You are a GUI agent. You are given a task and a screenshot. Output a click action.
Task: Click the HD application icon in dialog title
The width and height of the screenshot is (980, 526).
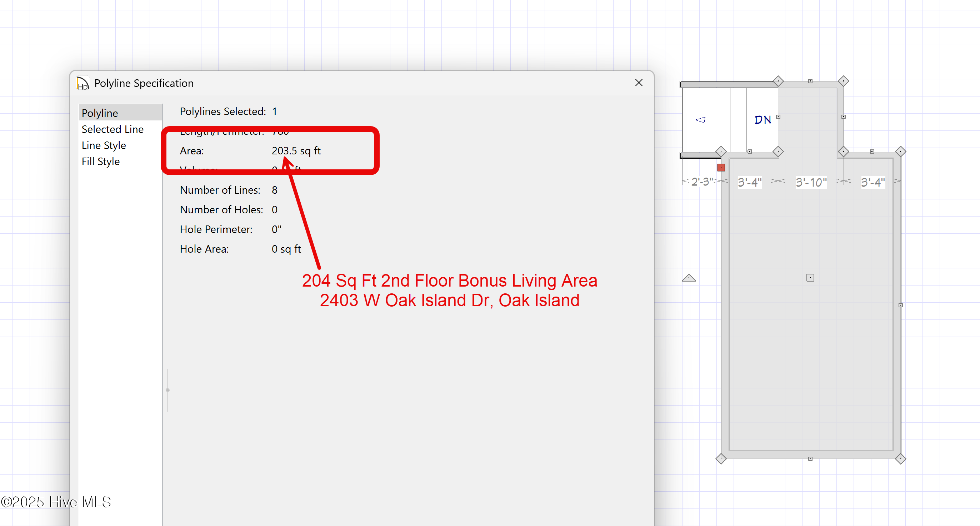click(82, 83)
